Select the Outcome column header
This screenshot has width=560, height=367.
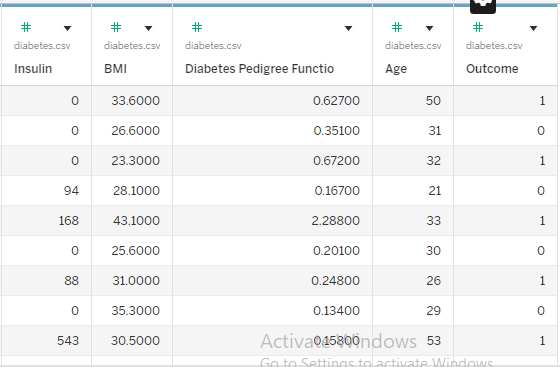492,69
